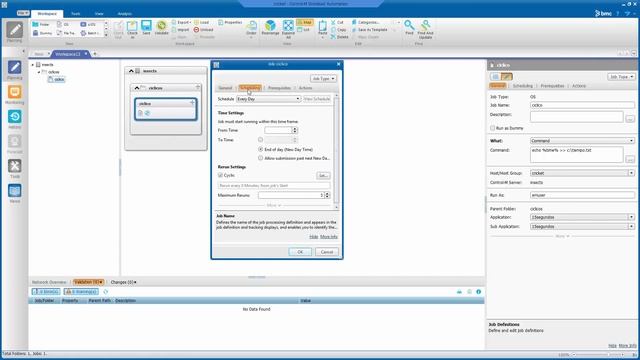Add a Dummy job from the ribbon
Image resolution: width=640 pixels, height=360 pixels.
pyautogui.click(x=42, y=33)
